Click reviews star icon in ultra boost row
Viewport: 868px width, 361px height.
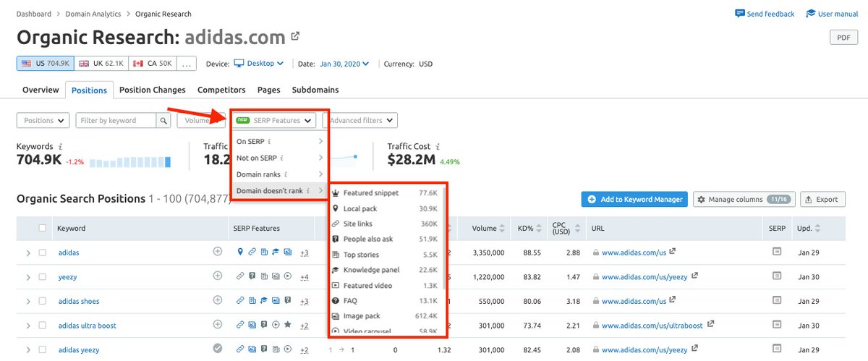tap(288, 325)
